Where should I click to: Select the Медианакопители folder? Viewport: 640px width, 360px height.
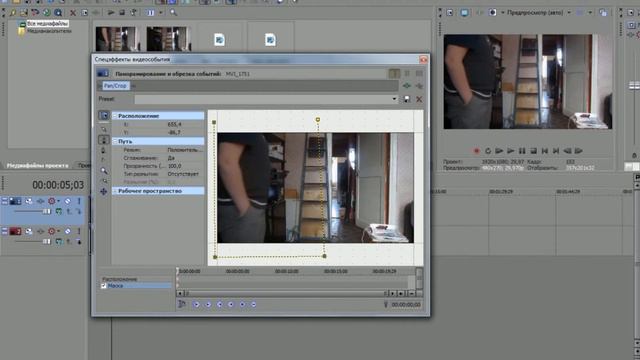(49, 31)
